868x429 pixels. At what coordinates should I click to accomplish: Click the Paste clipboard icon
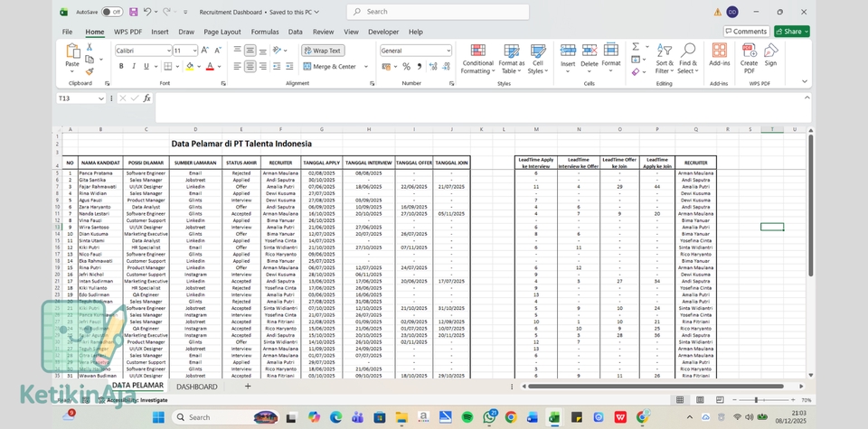[72, 52]
